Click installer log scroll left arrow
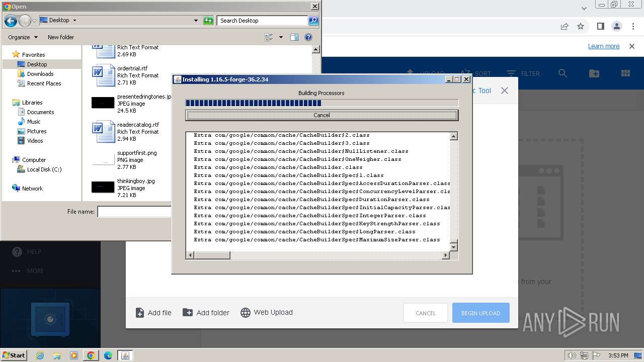Screen dimensions: 644x362 coord(190,255)
